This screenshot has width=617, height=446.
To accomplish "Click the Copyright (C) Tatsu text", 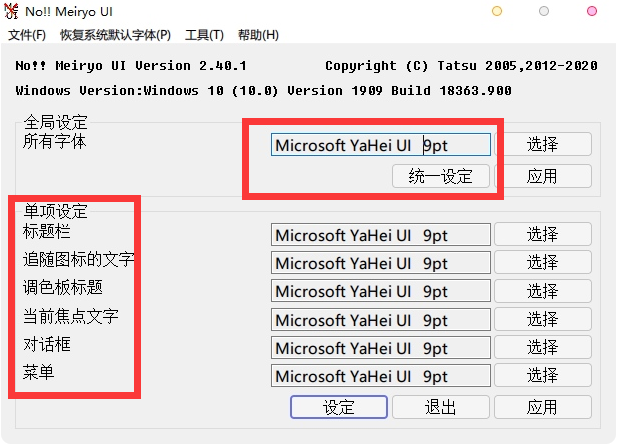I will coord(461,65).
